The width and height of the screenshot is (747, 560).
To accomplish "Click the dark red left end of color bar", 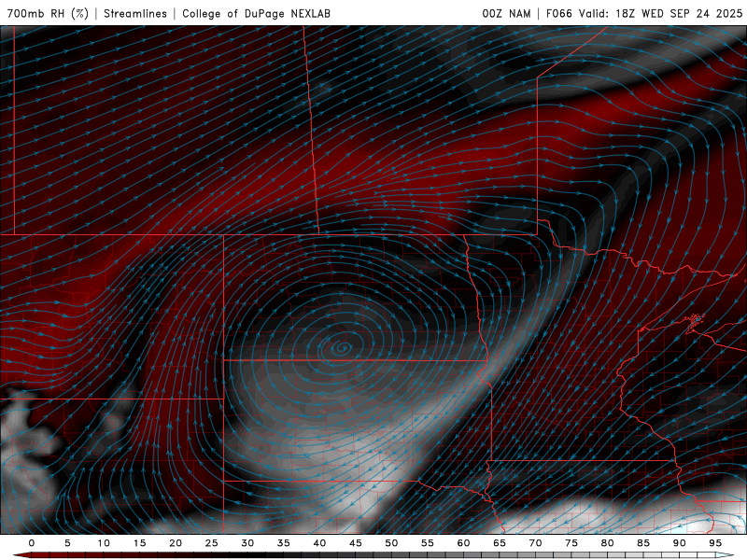I will click(x=21, y=555).
